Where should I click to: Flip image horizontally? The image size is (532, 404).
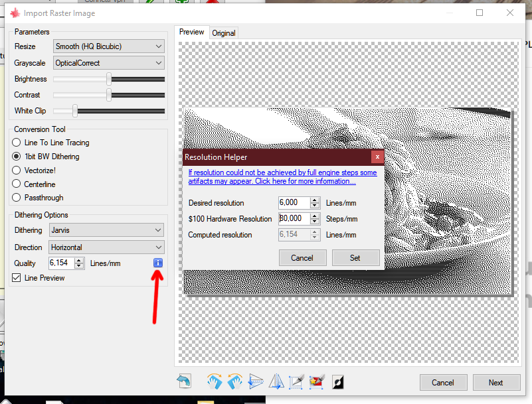(276, 381)
